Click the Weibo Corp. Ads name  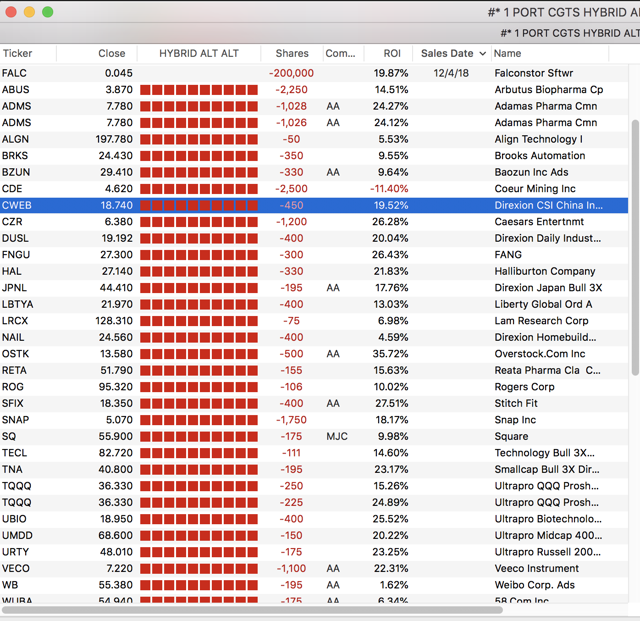tap(534, 585)
